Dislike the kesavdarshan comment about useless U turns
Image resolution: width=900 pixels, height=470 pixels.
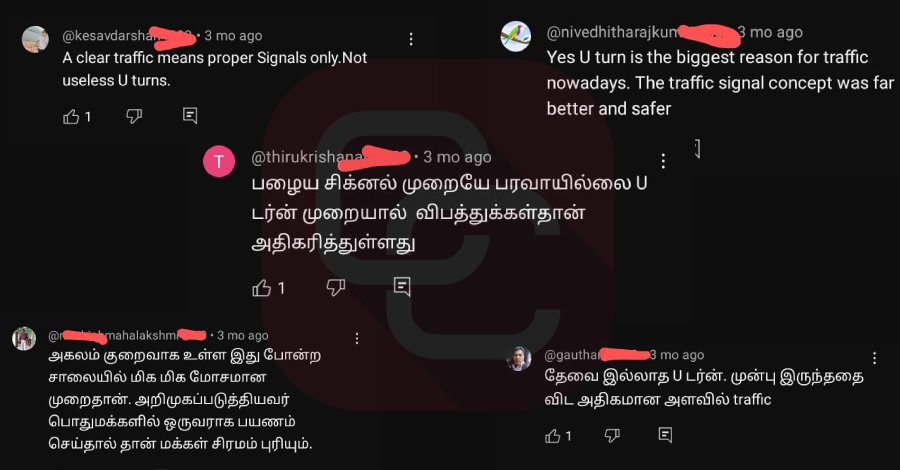(134, 117)
